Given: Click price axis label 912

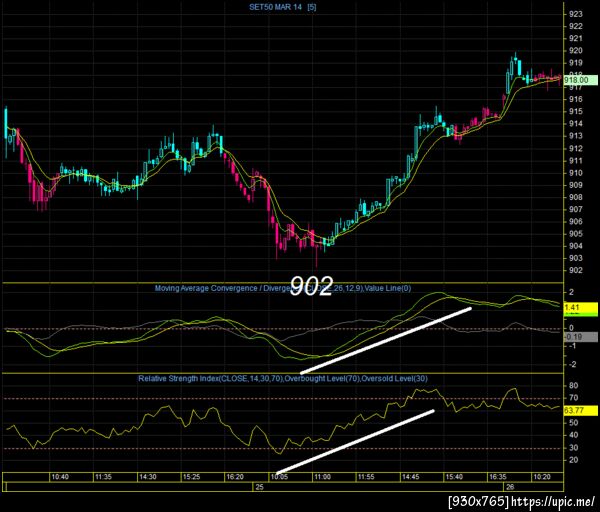Looking at the screenshot, I should (576, 148).
